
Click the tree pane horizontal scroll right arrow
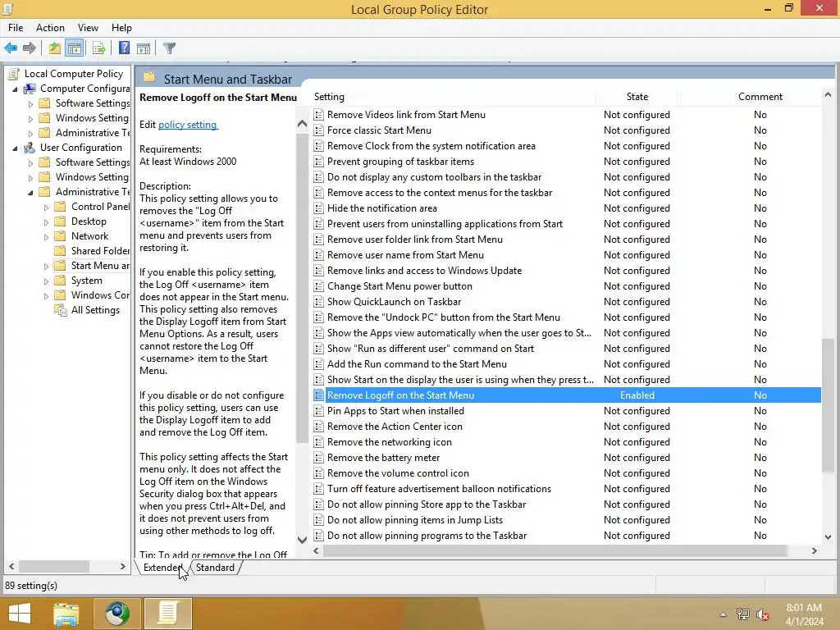pos(123,566)
